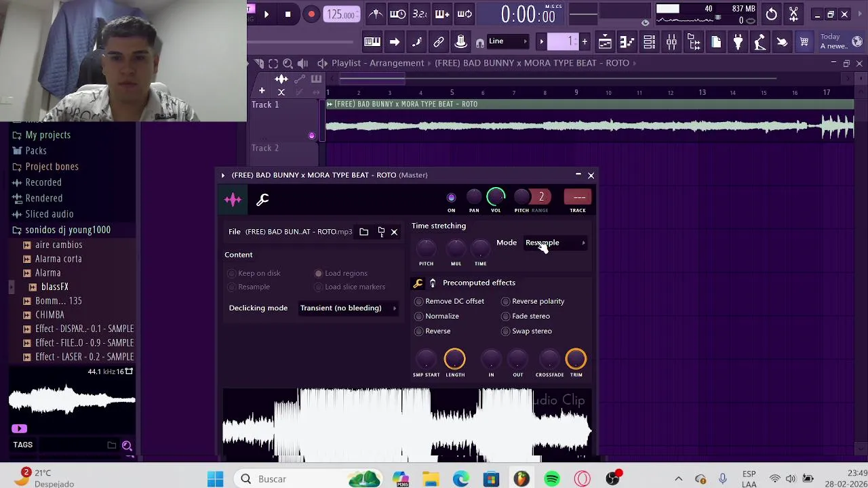Stop playback with the stop button
Viewport: 868px width, 488px height.
tap(288, 14)
